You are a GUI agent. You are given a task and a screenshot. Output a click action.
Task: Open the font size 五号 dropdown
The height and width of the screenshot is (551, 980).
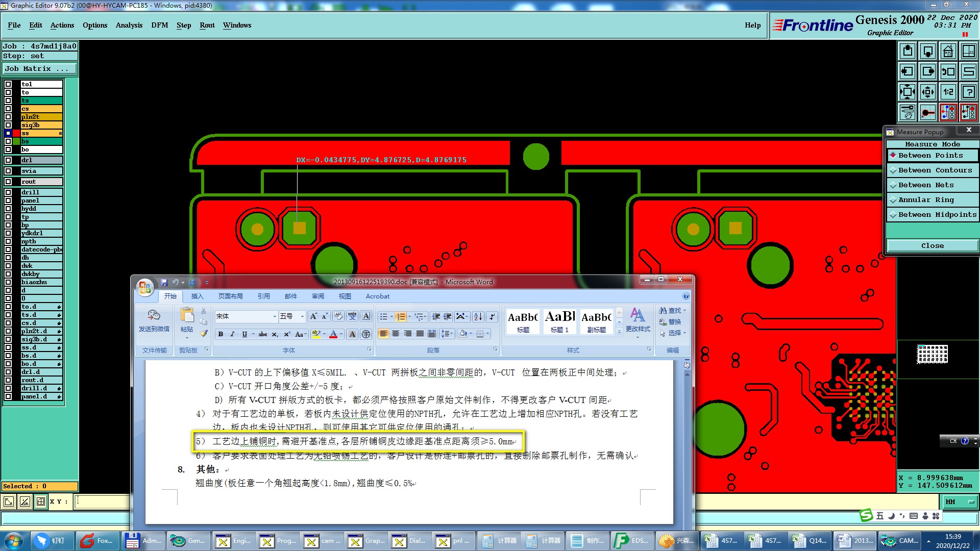302,317
